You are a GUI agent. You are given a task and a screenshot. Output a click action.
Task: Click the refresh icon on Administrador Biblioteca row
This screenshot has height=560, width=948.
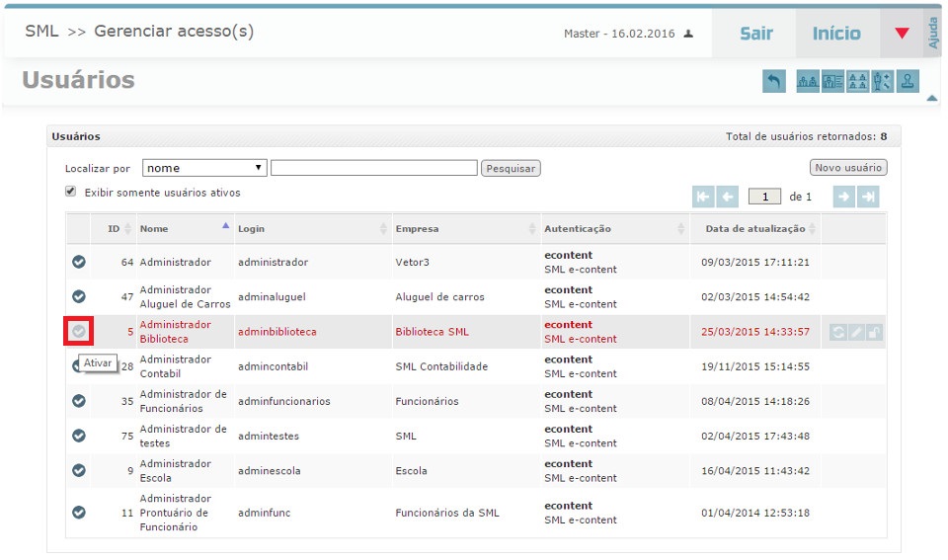click(838, 332)
